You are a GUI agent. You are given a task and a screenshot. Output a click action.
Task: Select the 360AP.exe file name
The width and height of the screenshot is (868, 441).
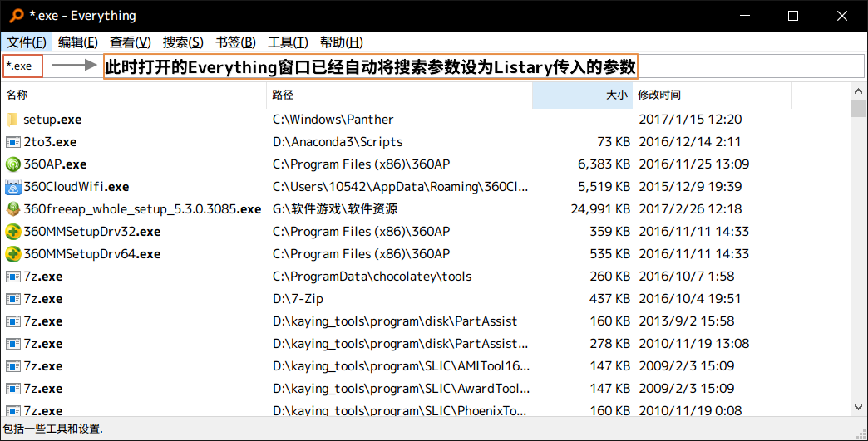55,164
